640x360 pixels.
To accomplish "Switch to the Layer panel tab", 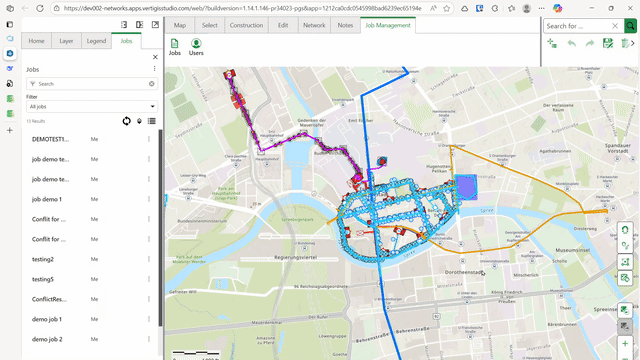I will tap(66, 41).
